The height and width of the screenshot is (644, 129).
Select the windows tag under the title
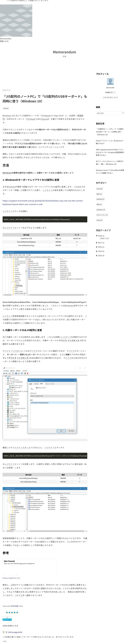click(x=6, y=108)
